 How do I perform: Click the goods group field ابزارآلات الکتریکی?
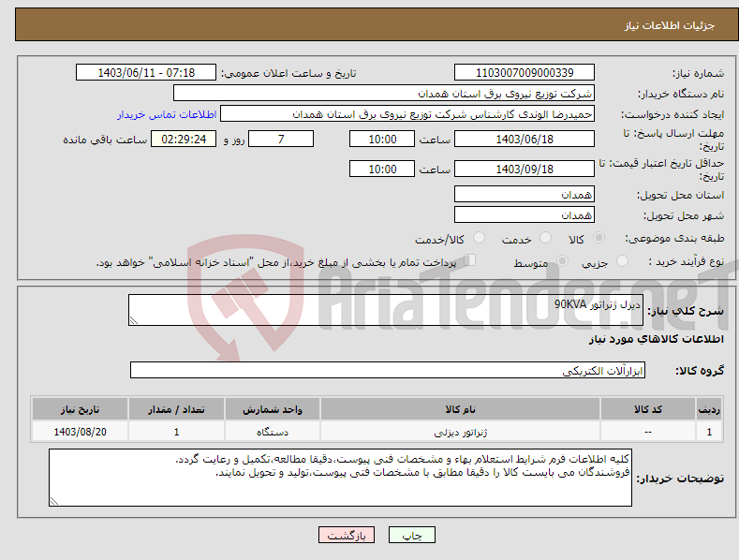click(388, 371)
